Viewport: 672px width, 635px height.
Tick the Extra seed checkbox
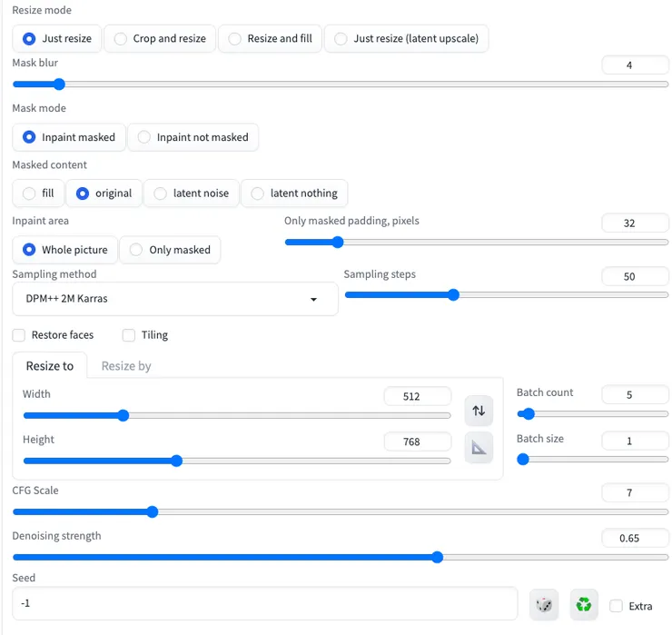coord(617,606)
